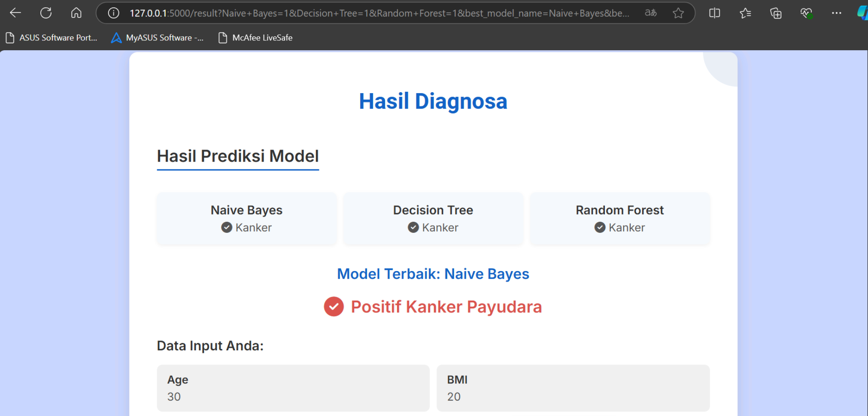
Task: Open the Favorites list panel
Action: 745,13
